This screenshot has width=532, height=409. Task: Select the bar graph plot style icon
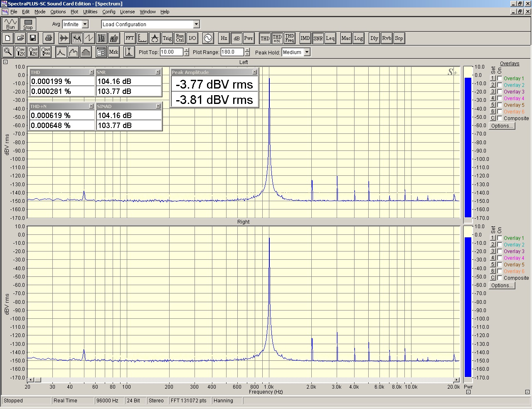pos(86,52)
